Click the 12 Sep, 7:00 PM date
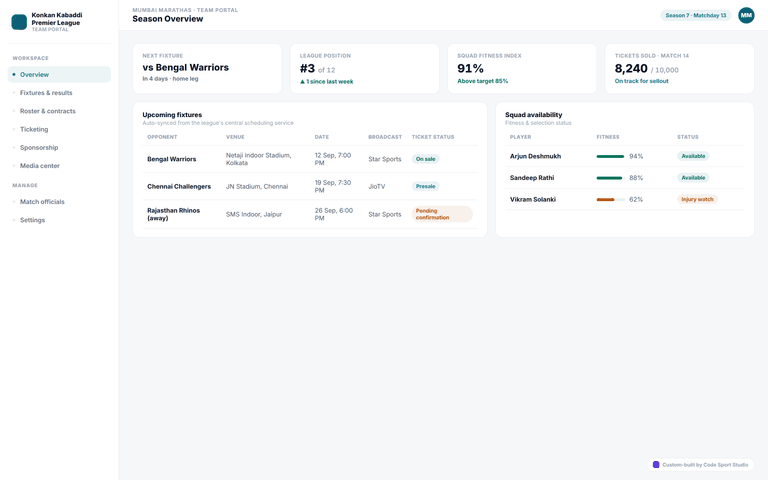The height and width of the screenshot is (480, 768). [x=333, y=159]
